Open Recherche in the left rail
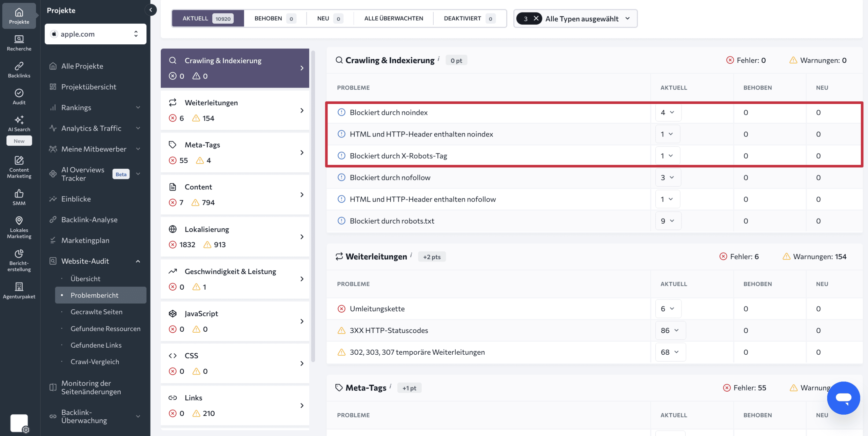This screenshot has height=436, width=868. tap(19, 43)
